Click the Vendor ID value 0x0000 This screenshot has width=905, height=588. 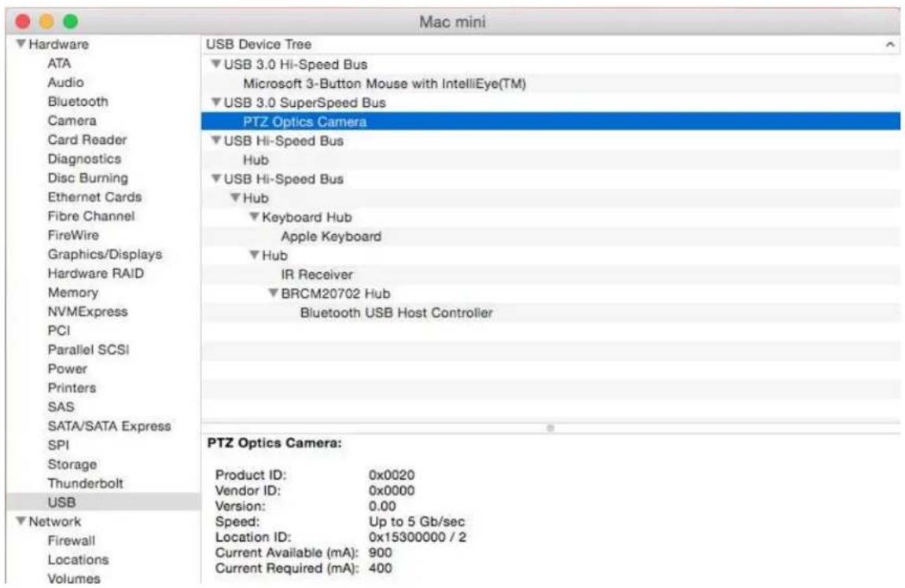click(x=392, y=491)
